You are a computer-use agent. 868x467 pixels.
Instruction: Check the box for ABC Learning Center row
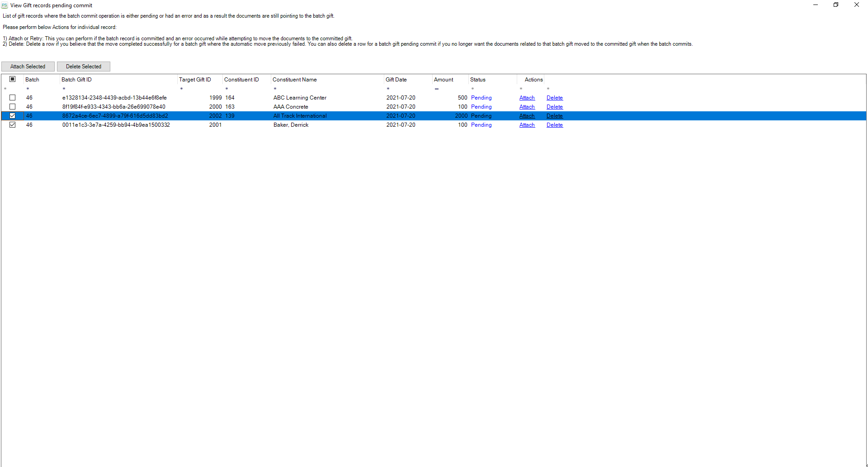[x=13, y=98]
